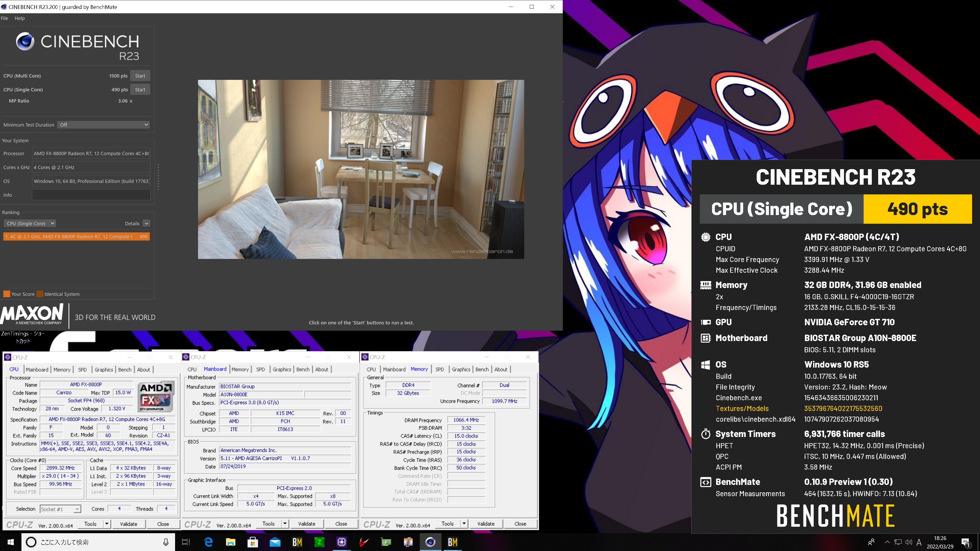Switch to the Bench tab in the first CPU-Z window
Image resolution: width=980 pixels, height=551 pixels.
pyautogui.click(x=125, y=369)
